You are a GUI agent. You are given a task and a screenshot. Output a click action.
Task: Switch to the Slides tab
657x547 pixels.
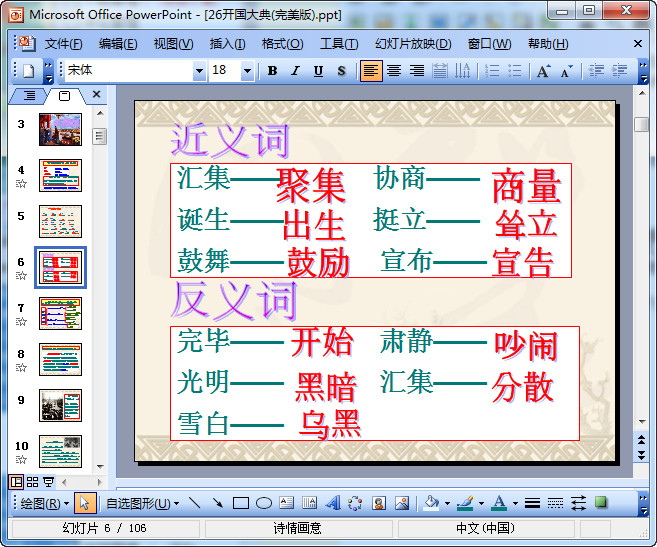65,96
